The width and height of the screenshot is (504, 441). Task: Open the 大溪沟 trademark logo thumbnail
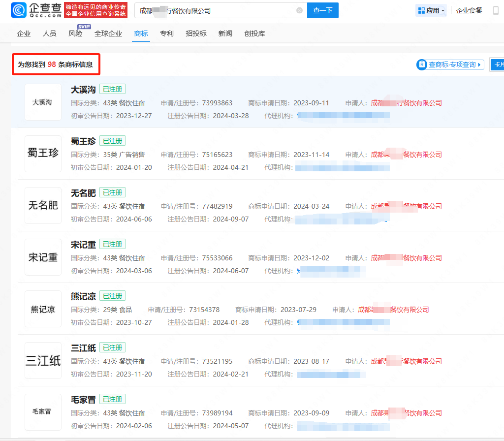[43, 102]
